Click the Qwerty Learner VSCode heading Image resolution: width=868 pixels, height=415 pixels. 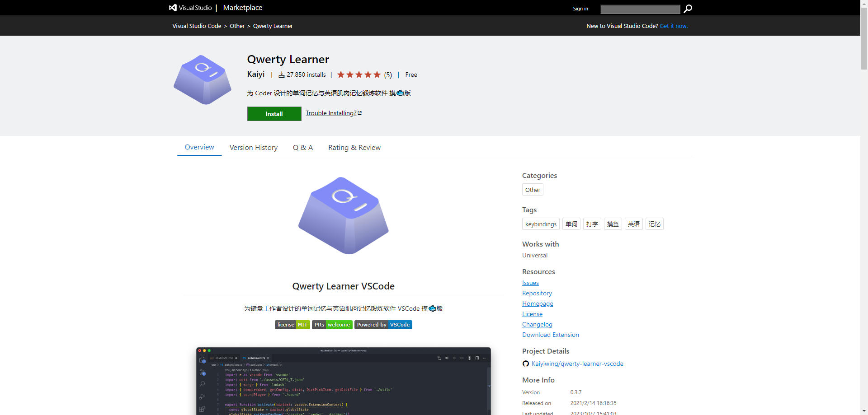[344, 286]
